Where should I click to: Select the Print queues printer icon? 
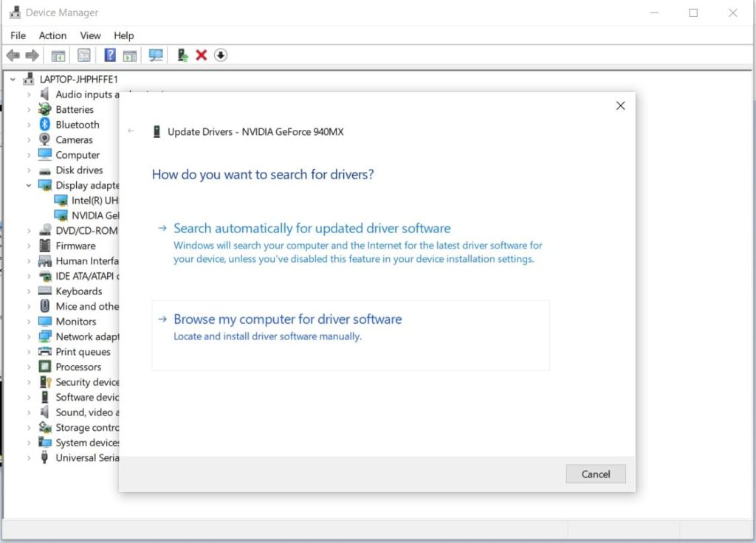[x=45, y=351]
